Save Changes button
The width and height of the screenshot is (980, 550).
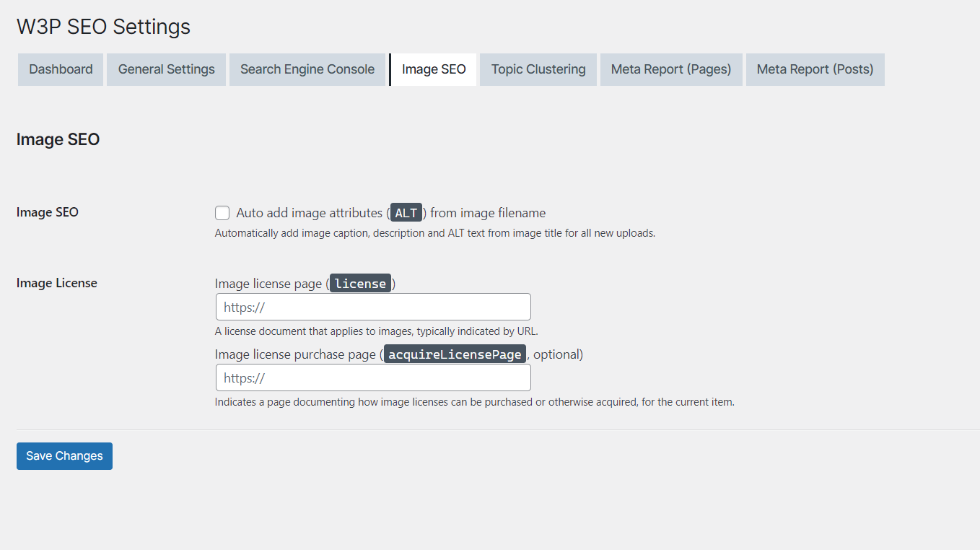tap(64, 456)
